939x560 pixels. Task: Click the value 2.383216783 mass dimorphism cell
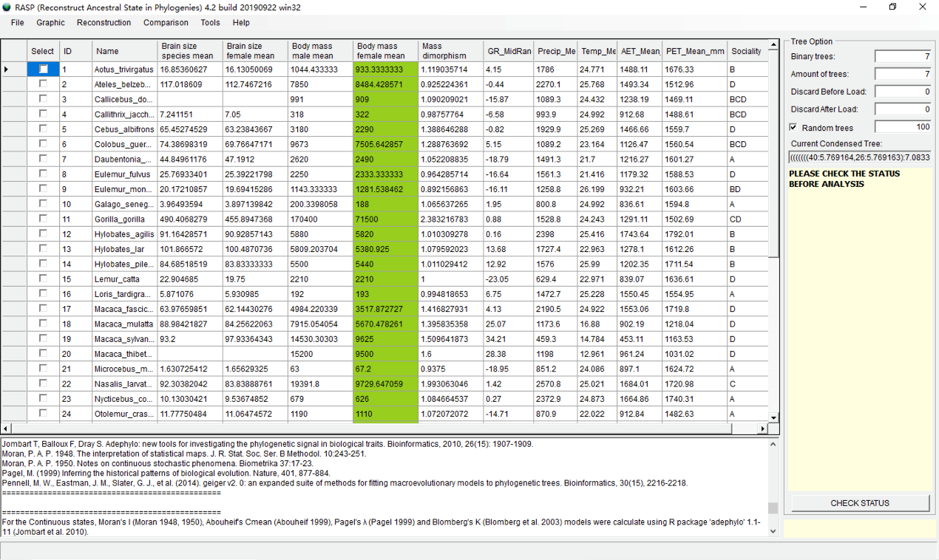point(450,219)
